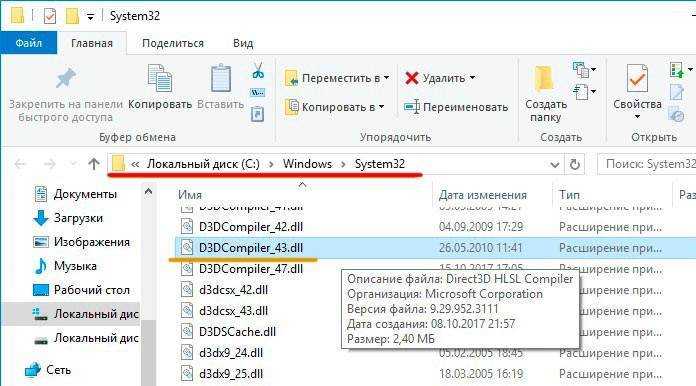This screenshot has width=696, height=386.
Task: Open Копировать в dropdown
Action: coord(335,107)
